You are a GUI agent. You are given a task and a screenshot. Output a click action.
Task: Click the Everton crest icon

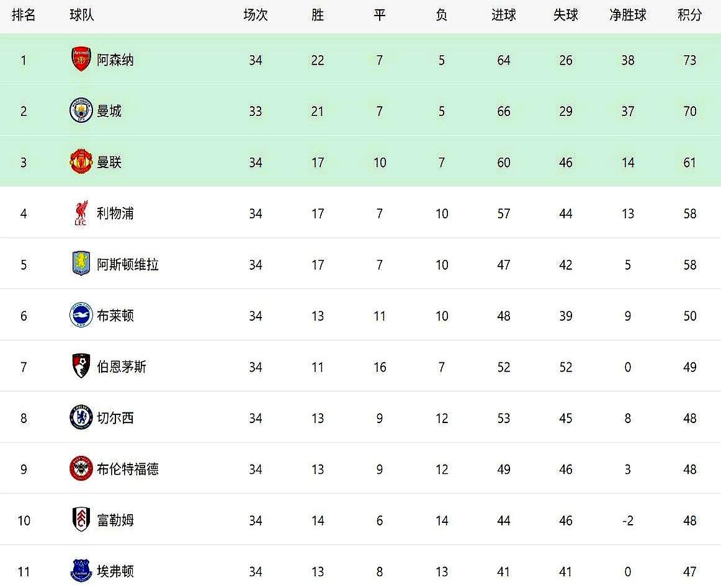(81, 571)
